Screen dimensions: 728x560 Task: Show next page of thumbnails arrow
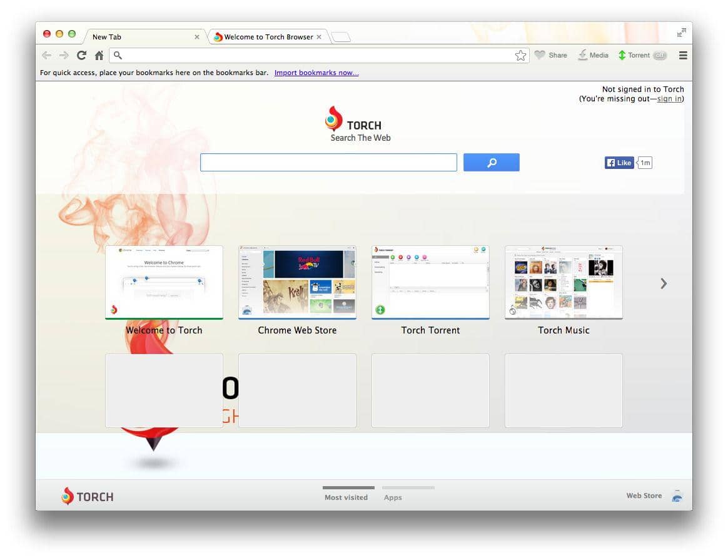[664, 283]
